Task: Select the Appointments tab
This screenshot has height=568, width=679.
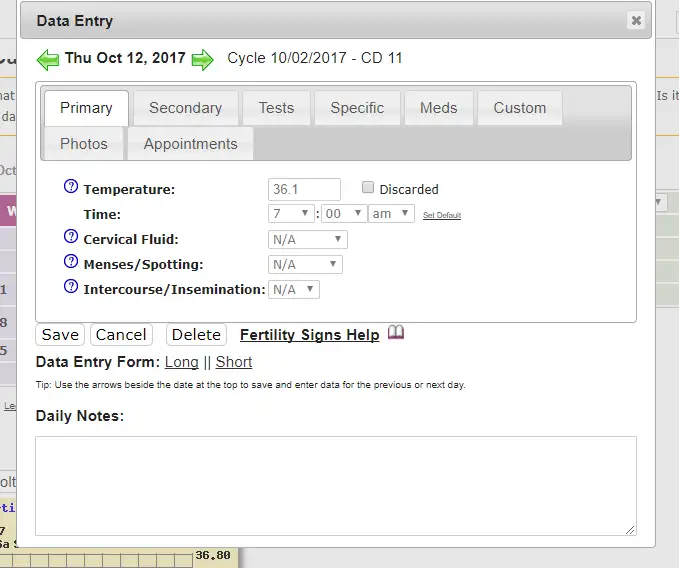Action: (x=190, y=144)
